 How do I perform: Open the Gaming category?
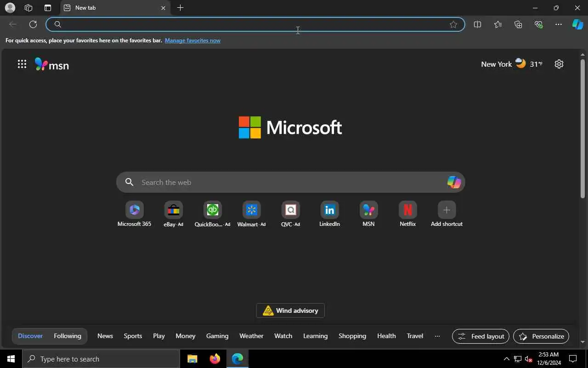217,336
